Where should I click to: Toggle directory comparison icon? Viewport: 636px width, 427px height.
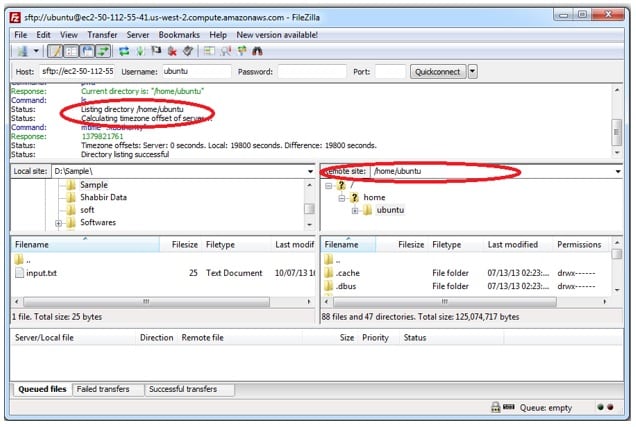pyautogui.click(x=226, y=51)
